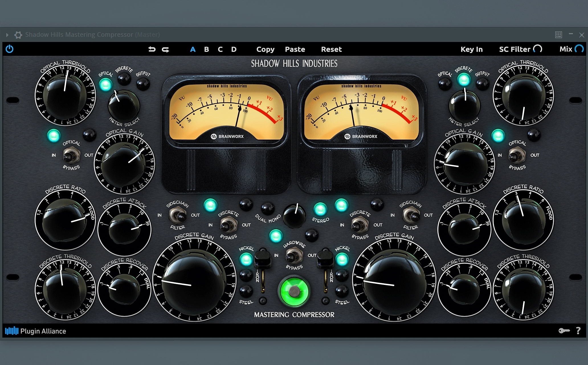Image resolution: width=588 pixels, height=365 pixels.
Task: Click the left Optical Threshold knob
Action: 65,95
